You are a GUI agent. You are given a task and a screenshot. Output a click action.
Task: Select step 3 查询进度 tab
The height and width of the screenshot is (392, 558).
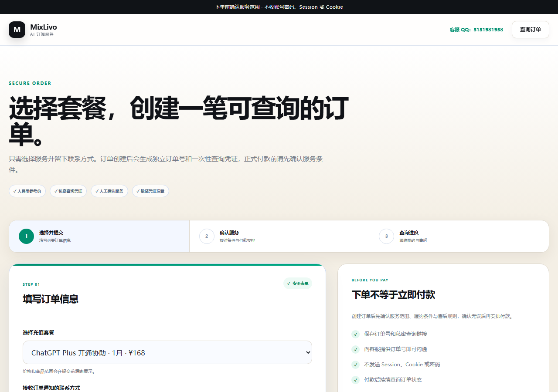[x=459, y=236]
